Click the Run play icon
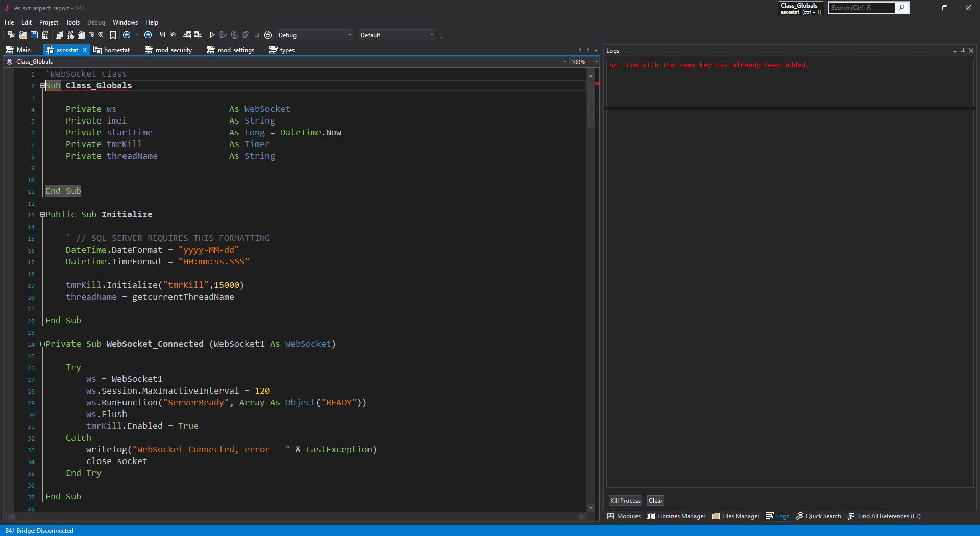 click(212, 35)
